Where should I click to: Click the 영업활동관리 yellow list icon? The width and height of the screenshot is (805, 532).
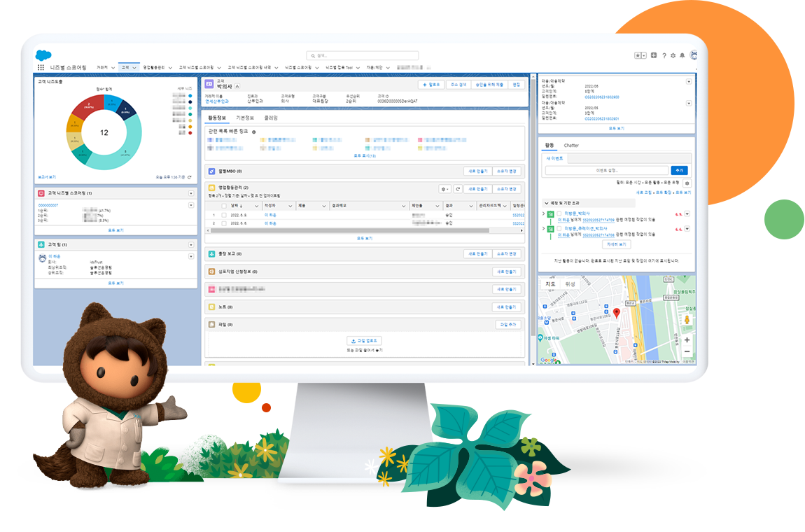point(211,188)
